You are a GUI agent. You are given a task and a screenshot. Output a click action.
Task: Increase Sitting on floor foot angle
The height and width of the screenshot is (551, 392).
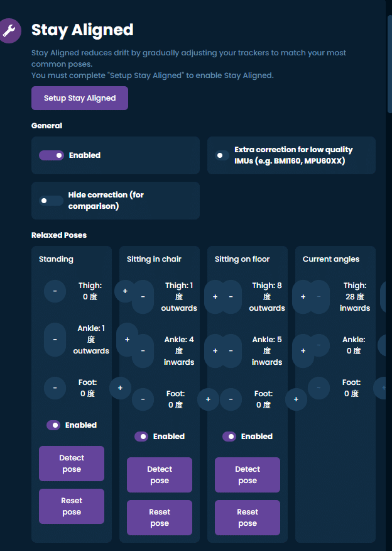point(296,399)
